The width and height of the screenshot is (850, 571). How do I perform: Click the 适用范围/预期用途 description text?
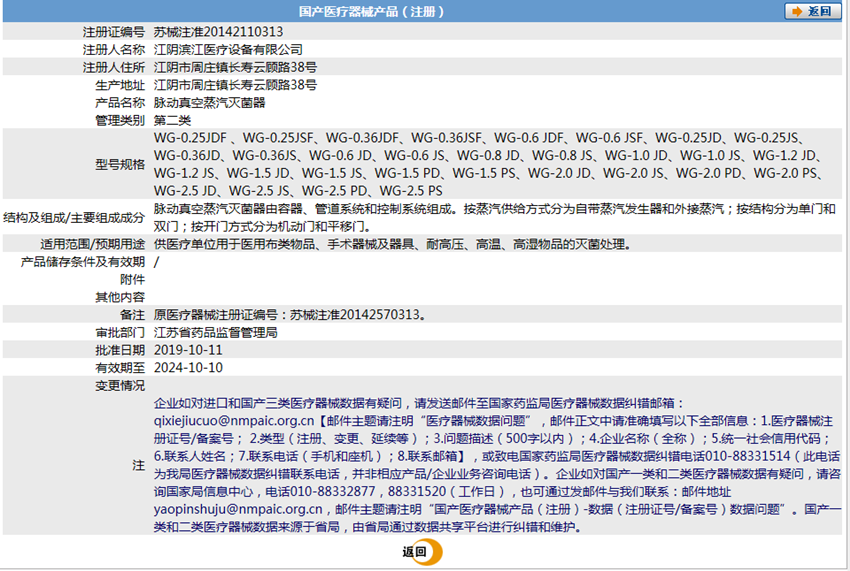(392, 244)
